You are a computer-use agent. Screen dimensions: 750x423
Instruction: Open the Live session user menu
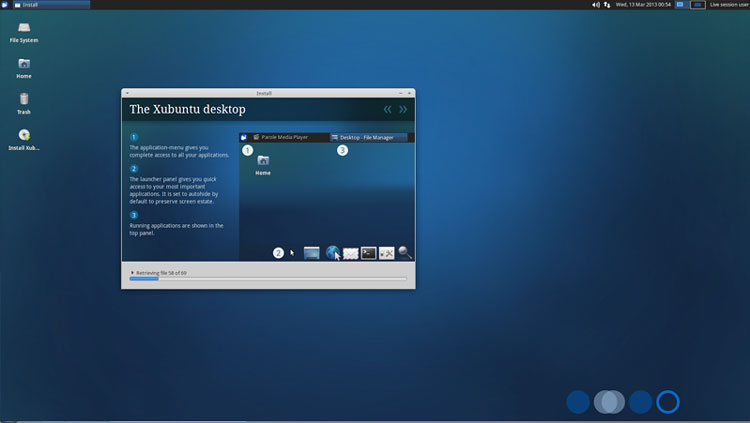tap(729, 5)
